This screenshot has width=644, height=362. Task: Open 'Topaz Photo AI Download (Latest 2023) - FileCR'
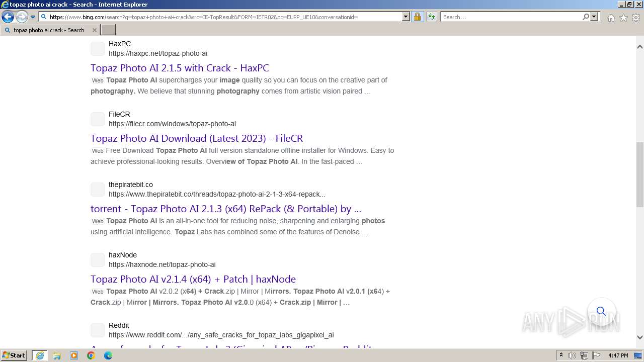pos(197,138)
